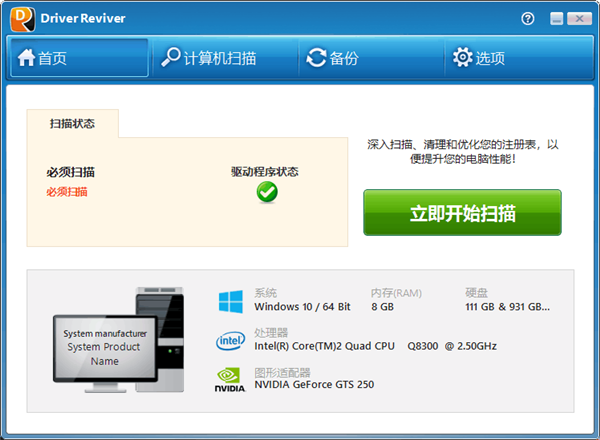Open the help question mark icon
Viewport: 600px width, 440px height.
528,18
